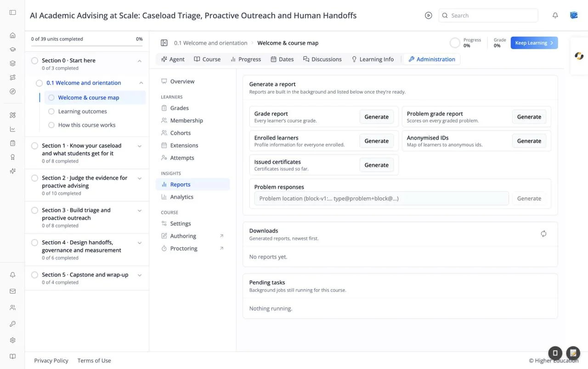This screenshot has width=588, height=369.
Task: Refresh the Downloads list
Action: coord(543,233)
